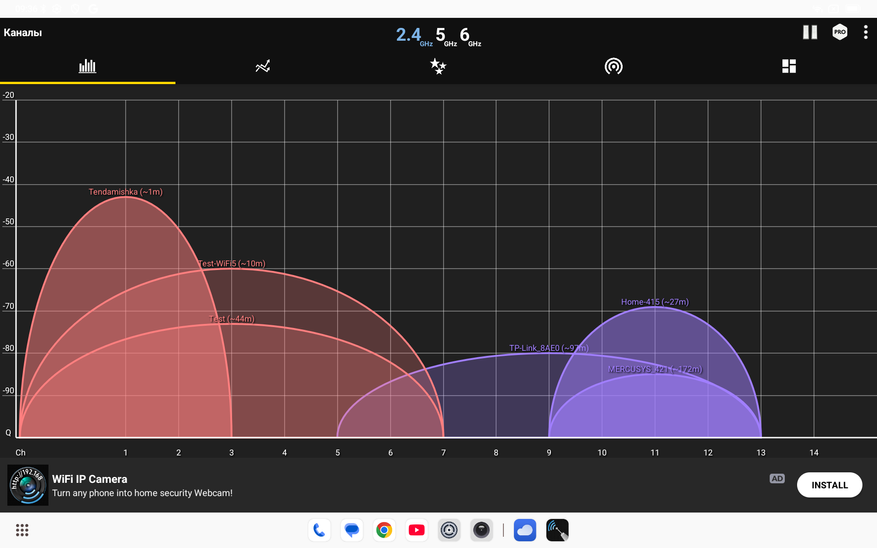Tap channel 6 axis label

pyautogui.click(x=390, y=452)
